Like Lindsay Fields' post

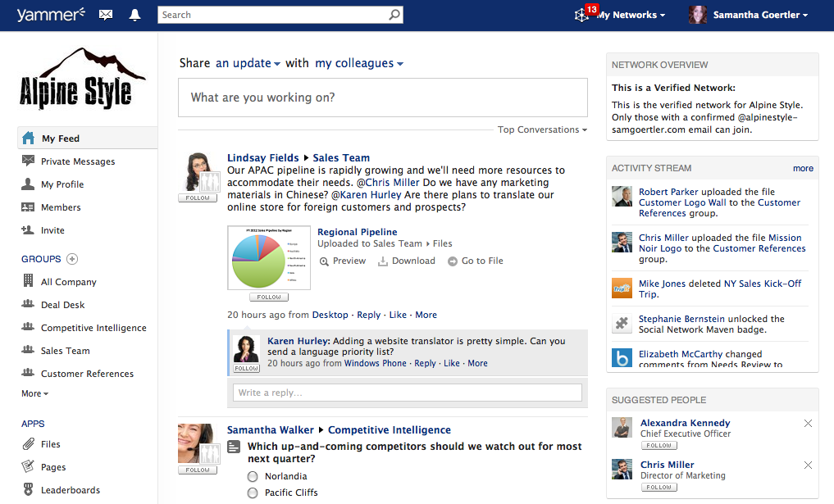(398, 315)
